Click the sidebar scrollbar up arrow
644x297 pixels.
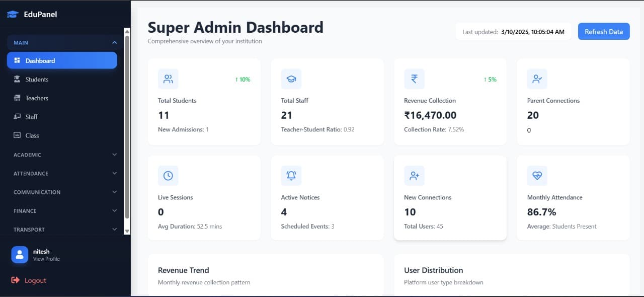[127, 31]
